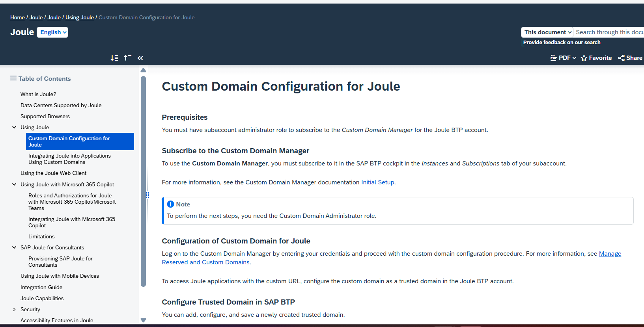
Task: Open Joule Capabilities topic
Action: 42,298
